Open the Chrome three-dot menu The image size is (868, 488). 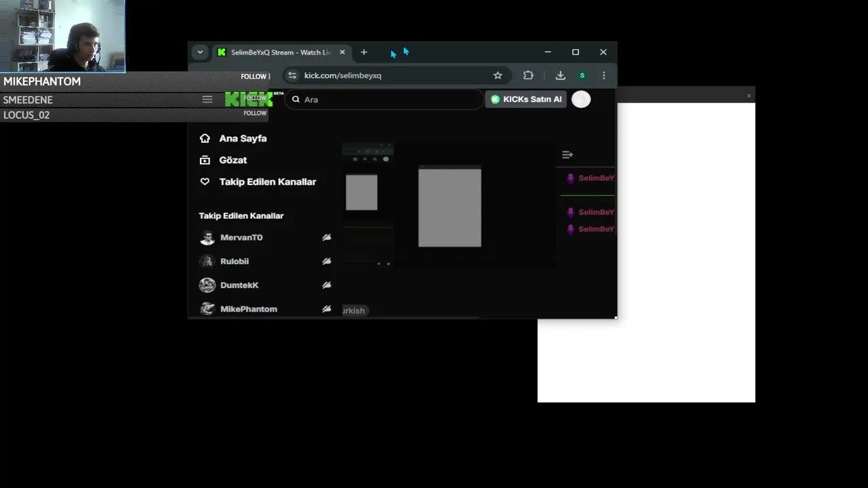(604, 75)
